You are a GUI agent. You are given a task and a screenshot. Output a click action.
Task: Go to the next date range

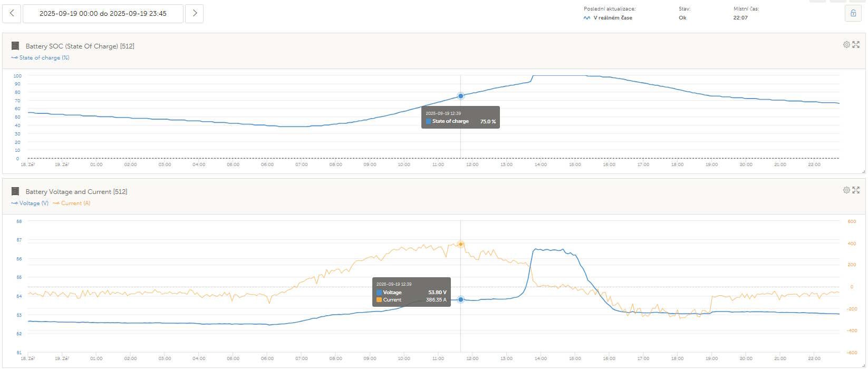point(195,14)
